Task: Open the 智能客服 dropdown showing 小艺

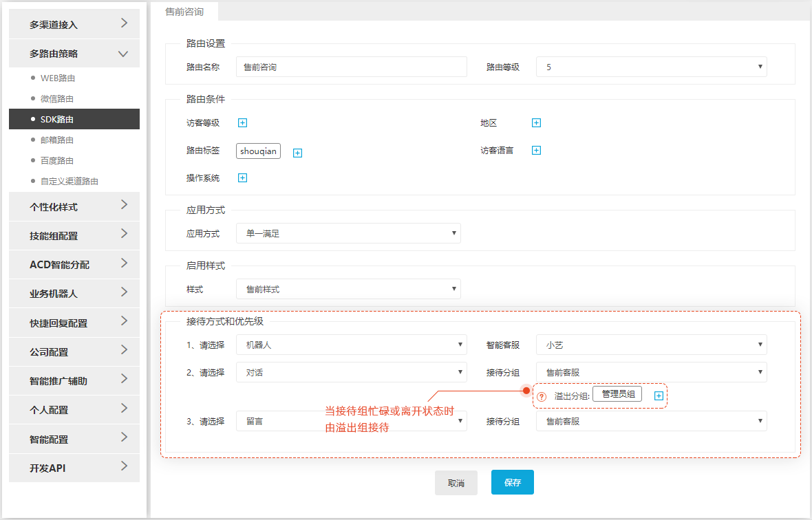Action: [652, 345]
